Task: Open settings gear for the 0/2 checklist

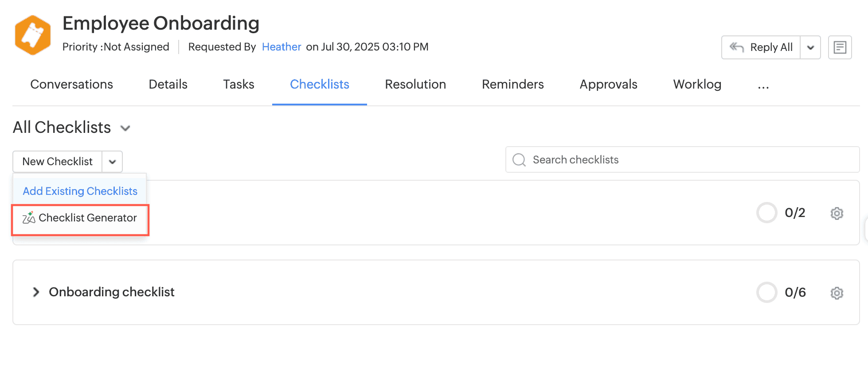Action: [837, 213]
